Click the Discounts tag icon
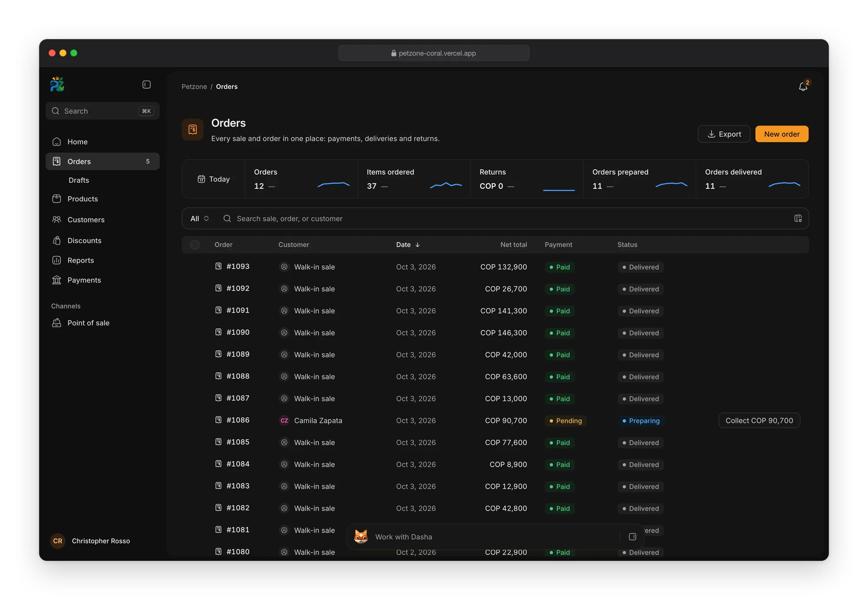The width and height of the screenshot is (868, 600). click(x=57, y=241)
